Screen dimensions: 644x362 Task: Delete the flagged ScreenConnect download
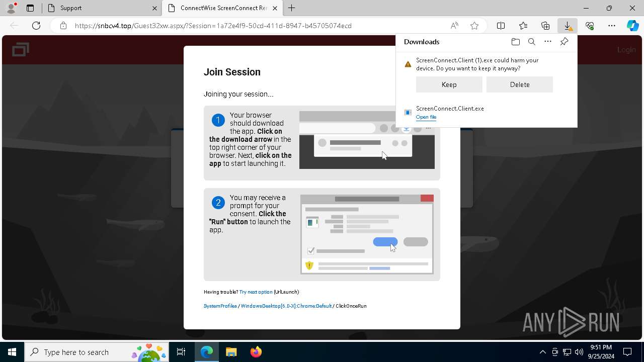(520, 84)
